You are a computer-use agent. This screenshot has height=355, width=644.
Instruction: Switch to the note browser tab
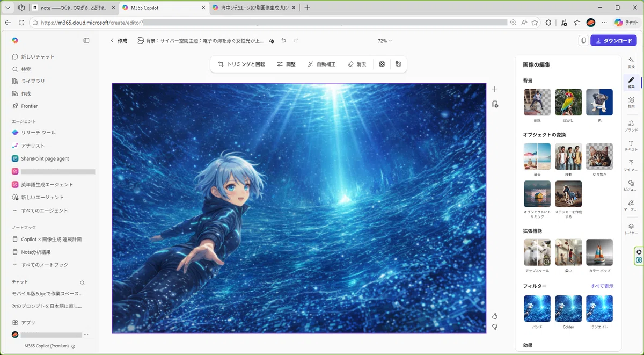pos(73,8)
